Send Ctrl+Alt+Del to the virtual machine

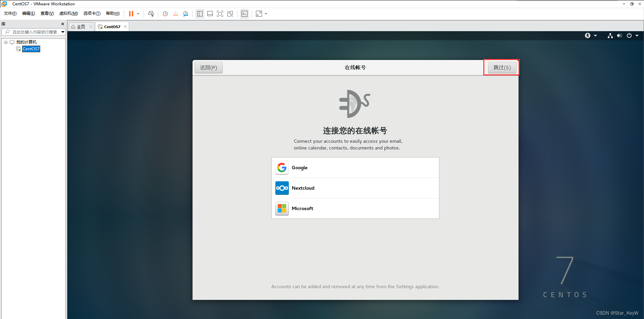[151, 14]
